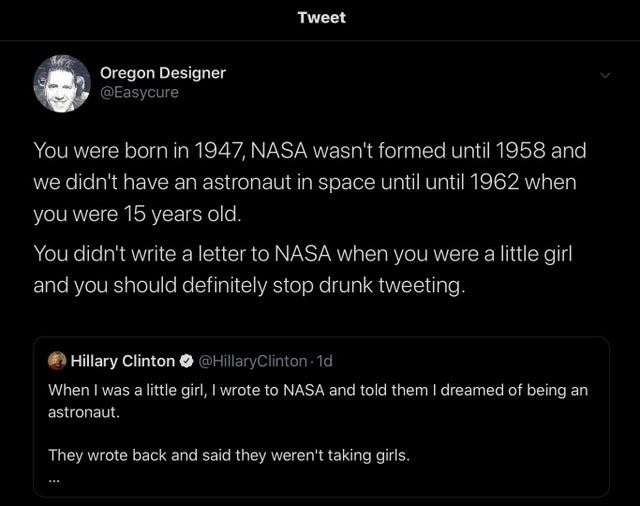Expand the quoted tweet's trailing ellipsis
Viewport: 640px width, 506px height.
[x=54, y=478]
